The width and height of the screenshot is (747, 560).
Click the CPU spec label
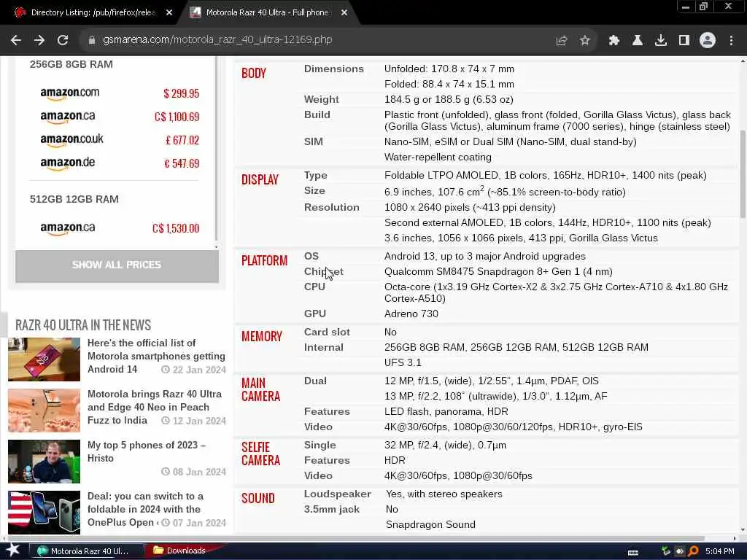click(314, 287)
